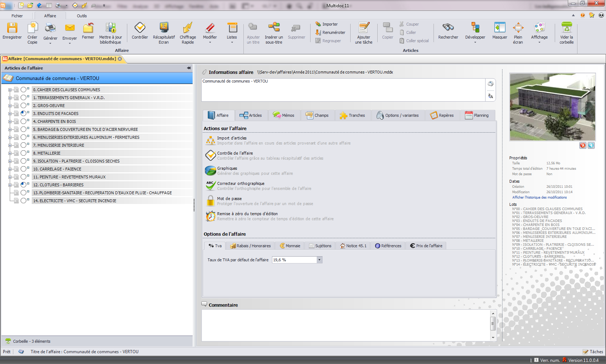Image resolution: width=606 pixels, height=364 pixels.
Task: Click Ajouter une tâche icon
Action: tap(364, 28)
